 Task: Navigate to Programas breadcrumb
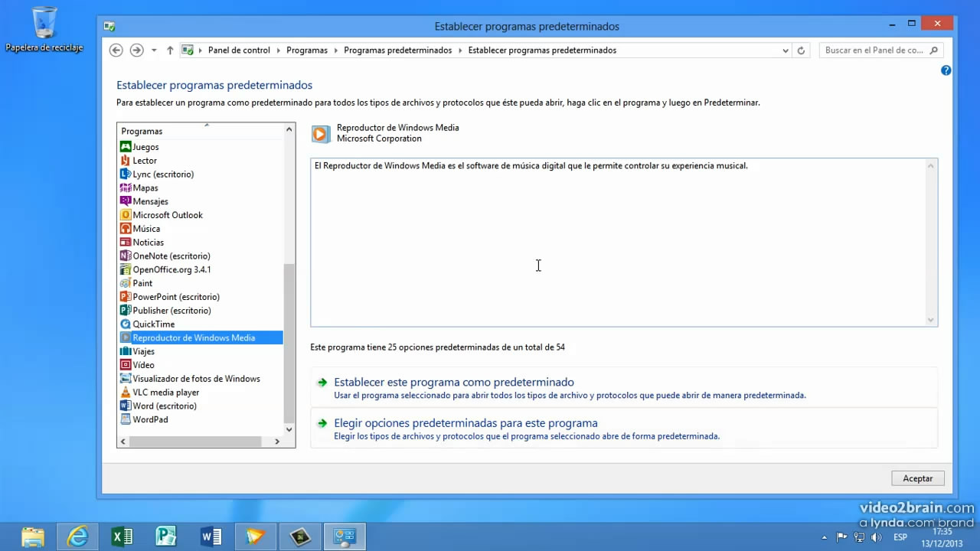coord(307,51)
